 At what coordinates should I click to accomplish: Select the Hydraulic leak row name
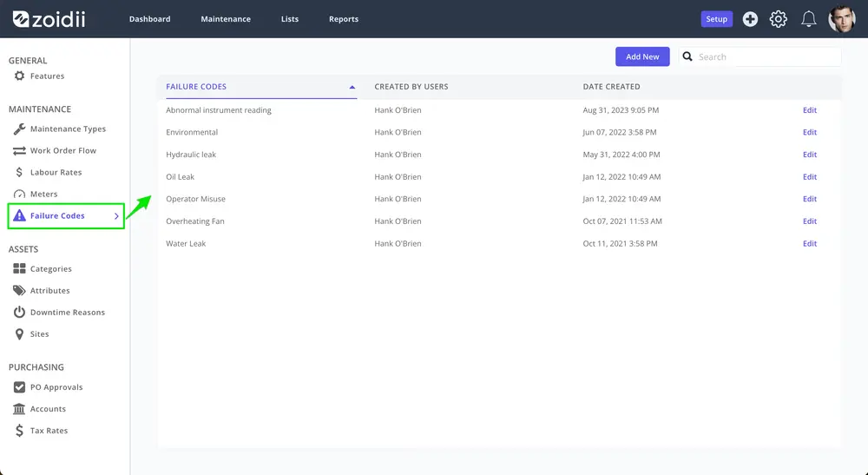[191, 155]
